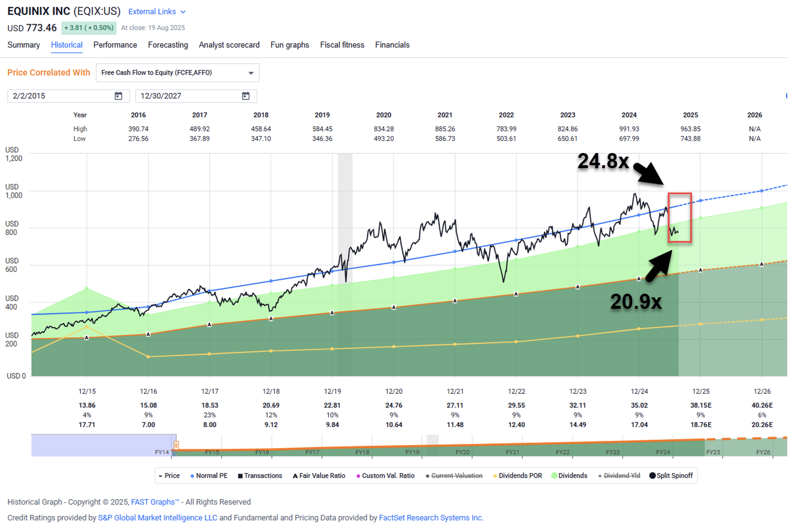The height and width of the screenshot is (532, 789).
Task: Click the start date field 2/2/2015
Action: pos(69,96)
